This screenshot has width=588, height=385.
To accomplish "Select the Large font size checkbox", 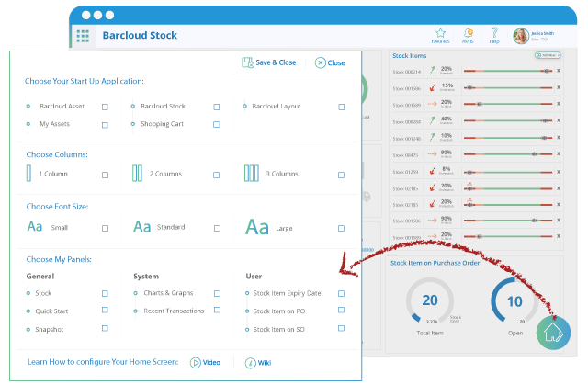I will [341, 228].
